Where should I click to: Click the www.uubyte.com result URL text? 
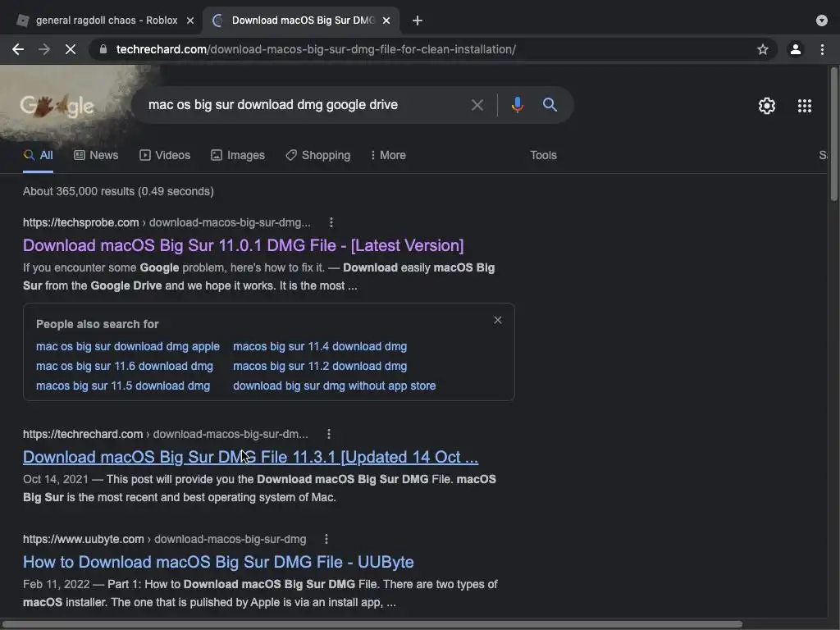click(x=164, y=539)
